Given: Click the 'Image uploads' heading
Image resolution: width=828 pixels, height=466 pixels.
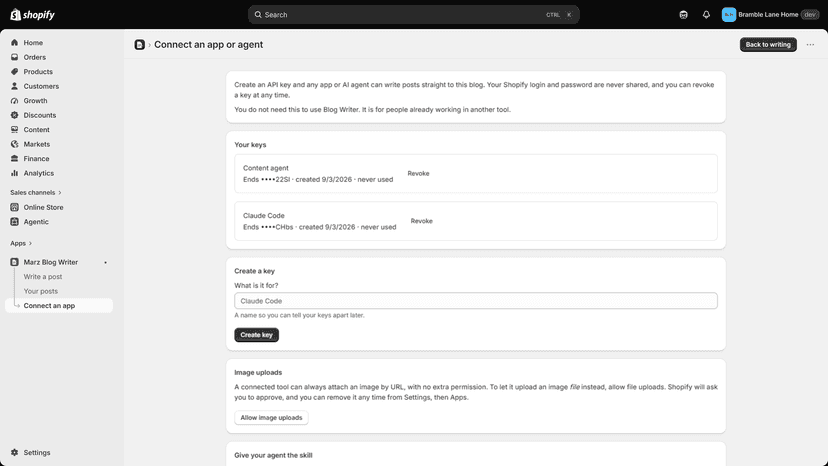Looking at the screenshot, I should (x=258, y=372).
